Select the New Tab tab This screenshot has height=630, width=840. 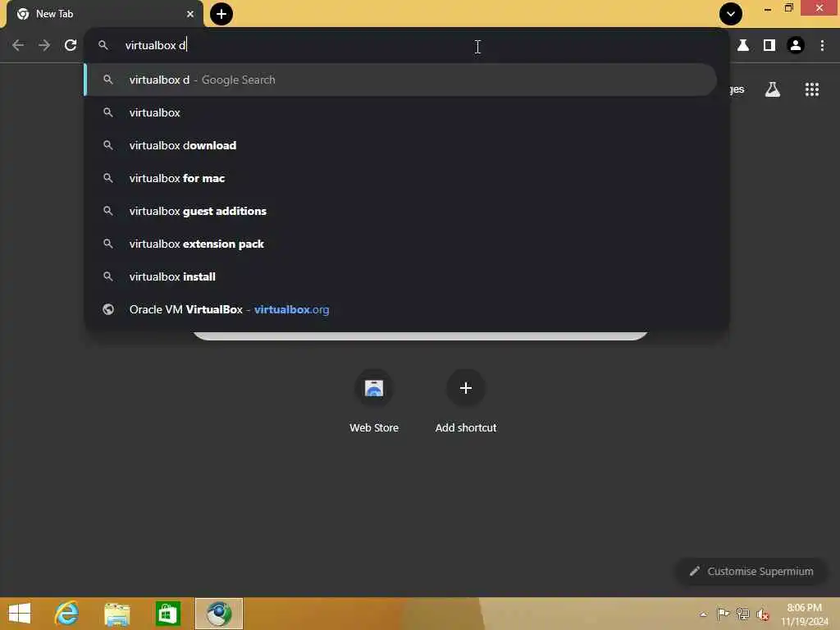[x=104, y=14]
